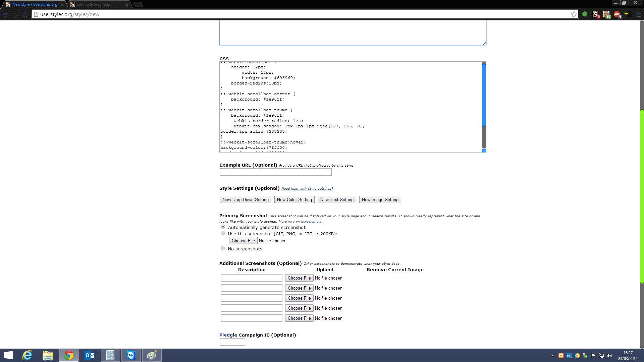644x362 pixels.
Task: Click inside the Example URL input field
Action: [275, 172]
